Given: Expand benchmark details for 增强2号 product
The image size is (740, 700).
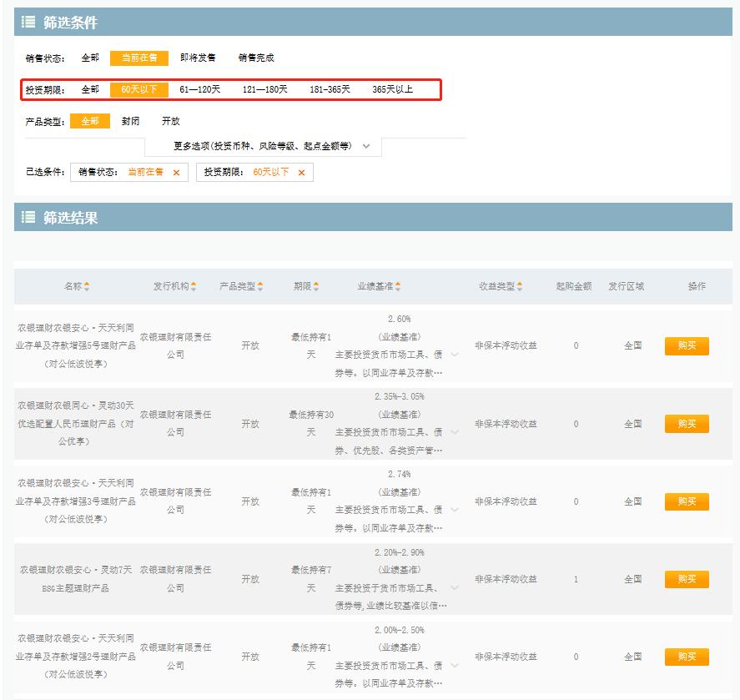Looking at the screenshot, I should [x=455, y=666].
